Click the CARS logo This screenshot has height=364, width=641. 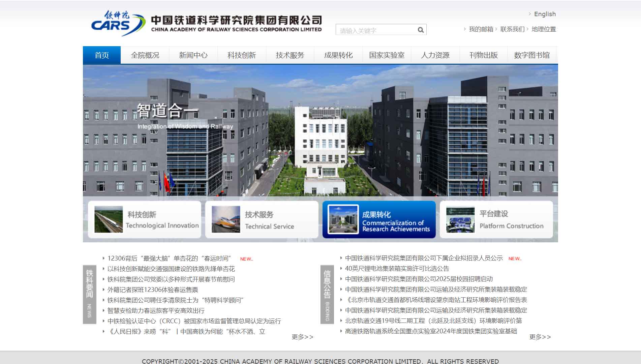point(118,23)
